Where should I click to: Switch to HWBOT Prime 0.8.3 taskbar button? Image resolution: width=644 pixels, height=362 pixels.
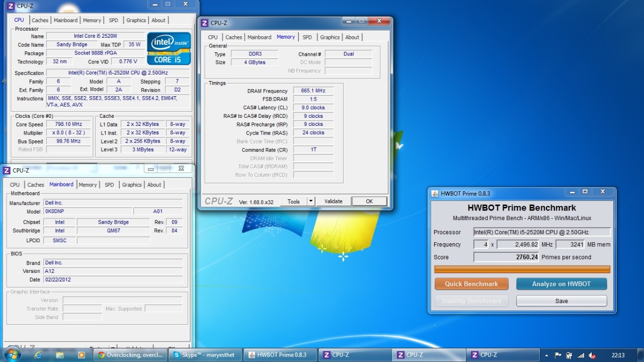(x=281, y=355)
